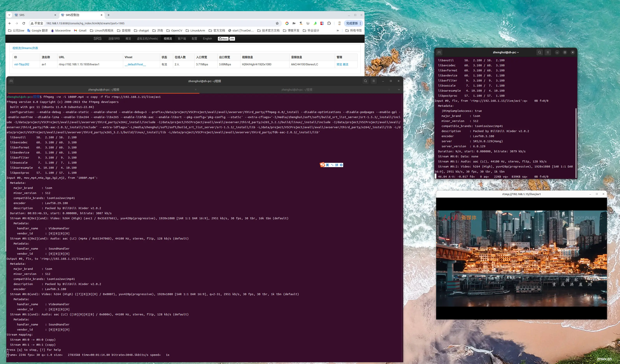Open 虚拟主机(Vhosts) in SRS navbar

[x=147, y=39]
